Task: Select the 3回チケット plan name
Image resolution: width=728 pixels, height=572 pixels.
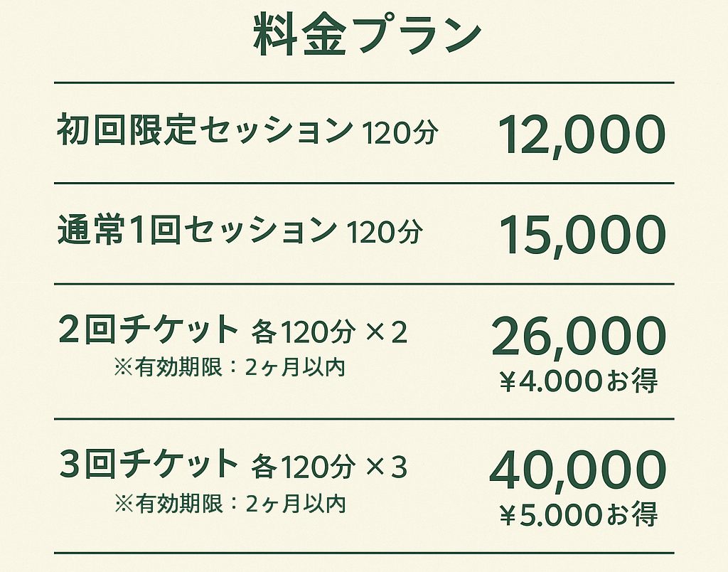Action: pyautogui.click(x=148, y=464)
